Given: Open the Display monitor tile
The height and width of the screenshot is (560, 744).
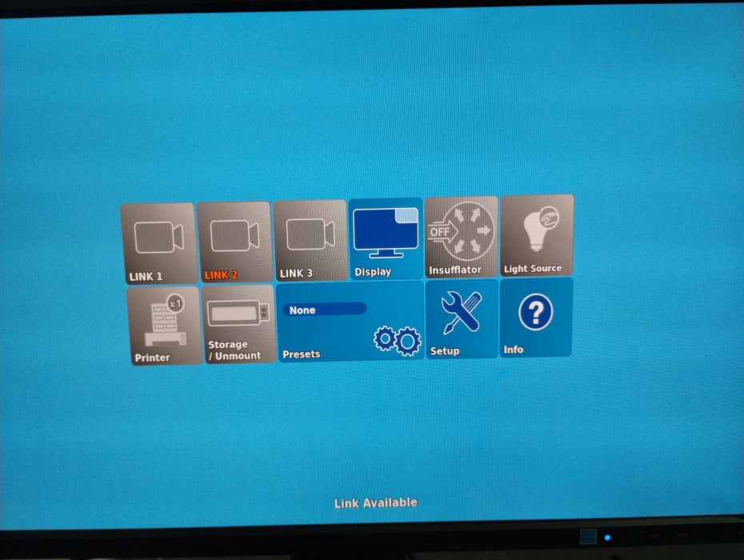Looking at the screenshot, I should click(386, 238).
